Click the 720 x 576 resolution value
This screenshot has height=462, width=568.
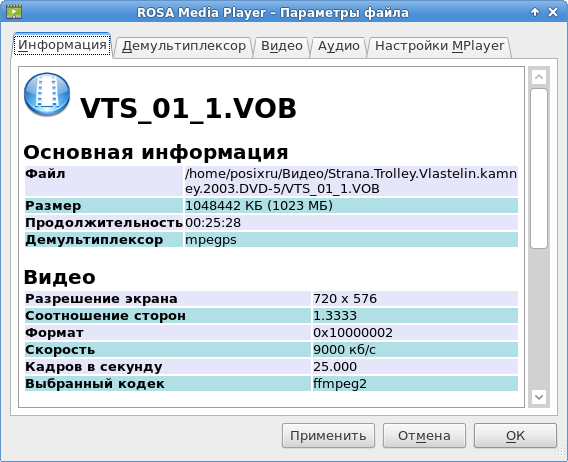pyautogui.click(x=345, y=299)
